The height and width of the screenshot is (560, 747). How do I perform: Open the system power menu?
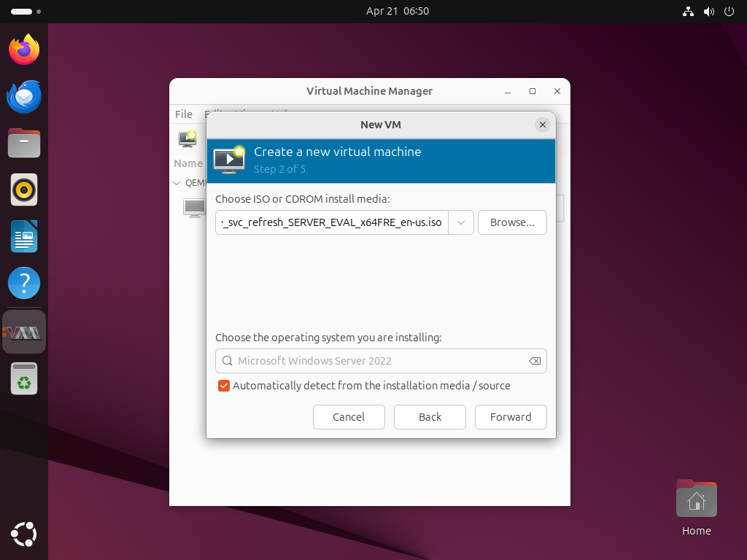729,12
